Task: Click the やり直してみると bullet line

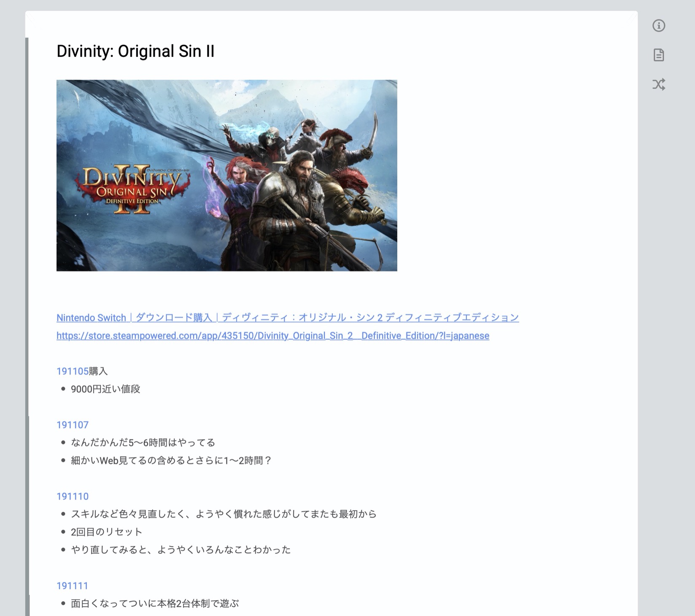Action: coord(180,549)
